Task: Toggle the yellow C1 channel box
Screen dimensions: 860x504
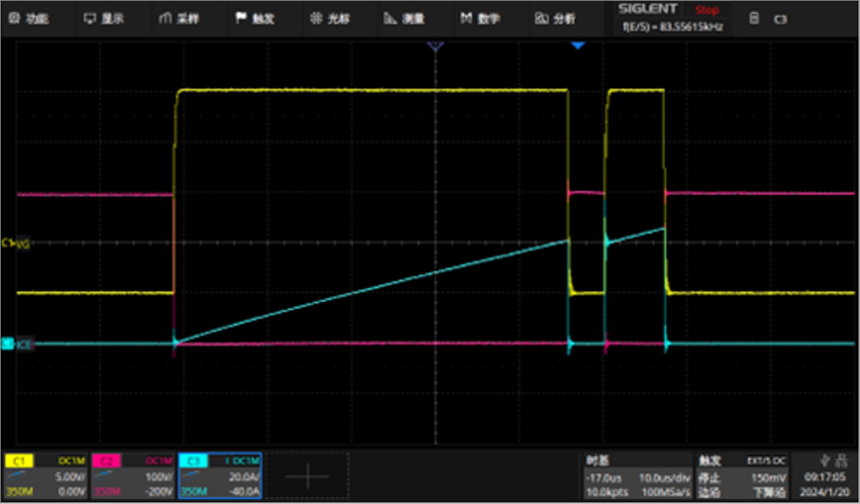Action: 46,476
